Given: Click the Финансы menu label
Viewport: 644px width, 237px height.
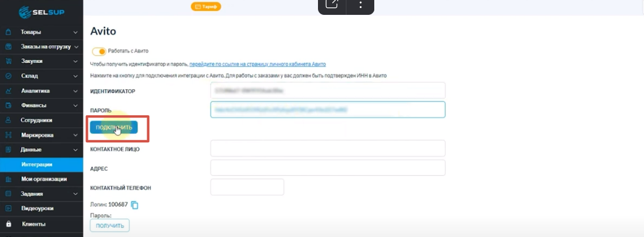Looking at the screenshot, I should click(x=33, y=106).
